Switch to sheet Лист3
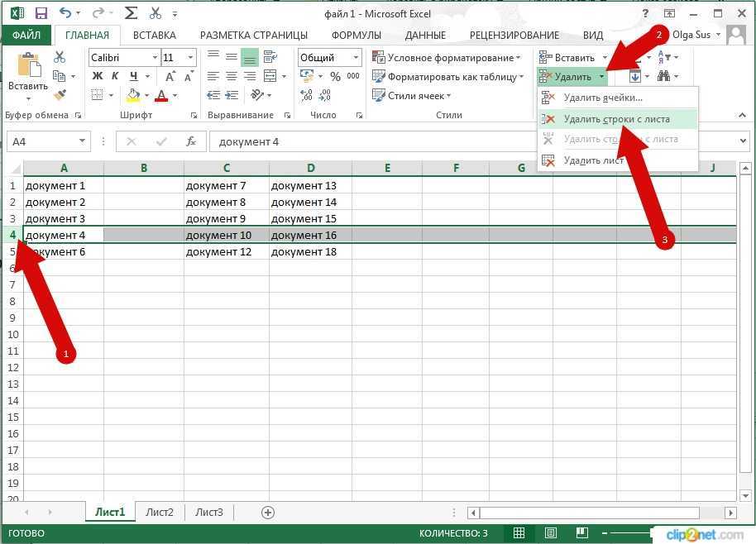 point(208,513)
